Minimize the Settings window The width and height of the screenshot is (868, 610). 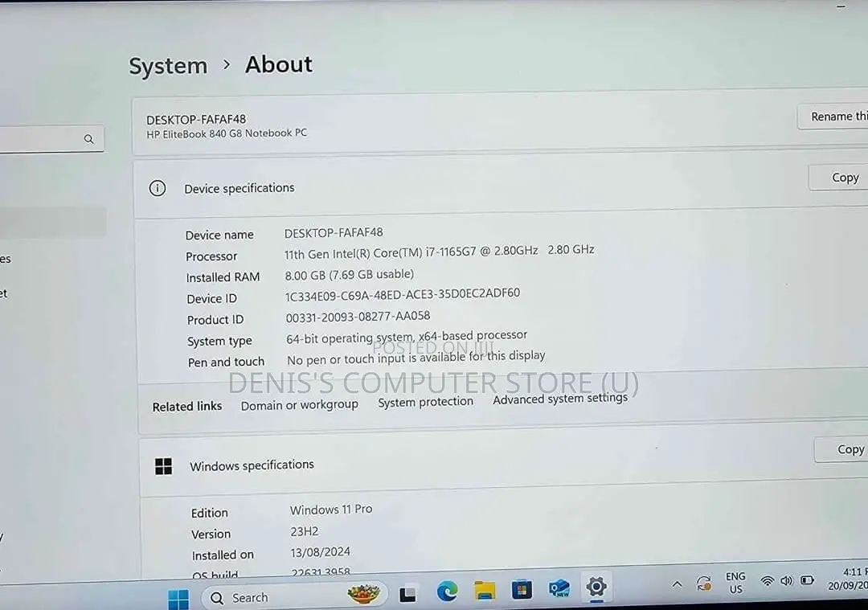coord(841,7)
